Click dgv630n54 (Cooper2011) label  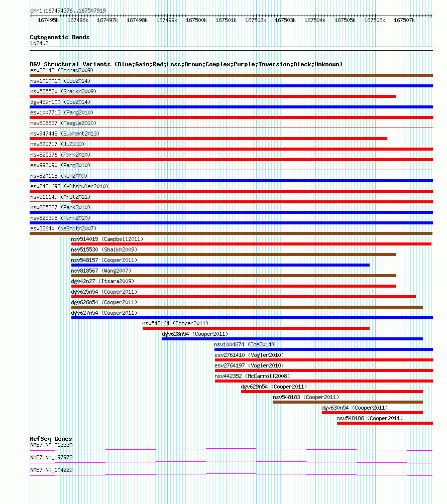click(355, 408)
